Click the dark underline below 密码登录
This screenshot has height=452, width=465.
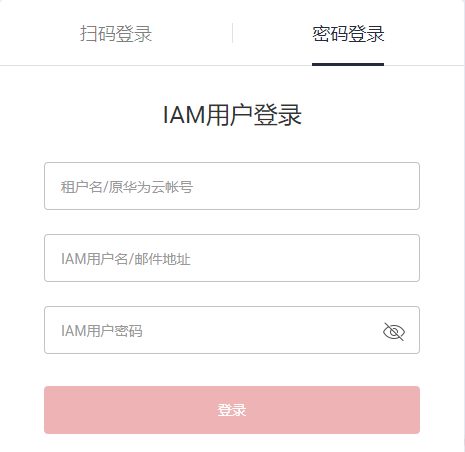pos(348,64)
